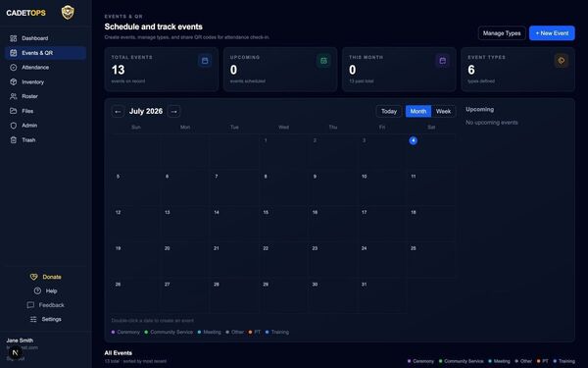Image resolution: width=588 pixels, height=368 pixels.
Task: Open the Feedback link
Action: (51, 305)
